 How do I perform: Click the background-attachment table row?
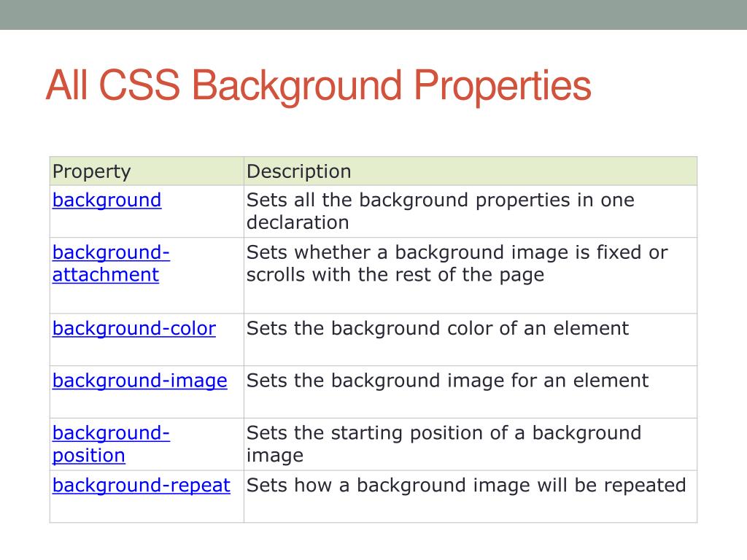click(x=365, y=274)
